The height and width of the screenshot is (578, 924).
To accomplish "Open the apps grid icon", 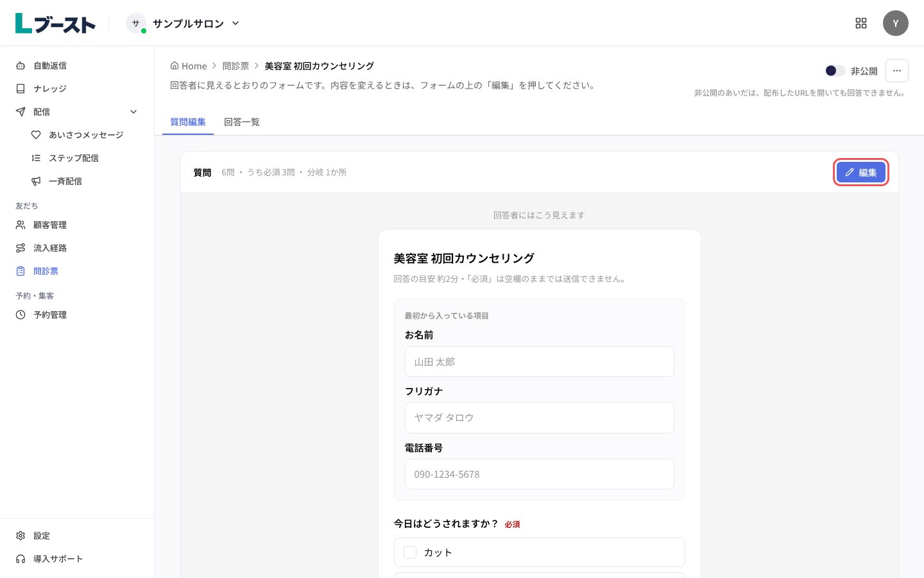I will pos(861,23).
